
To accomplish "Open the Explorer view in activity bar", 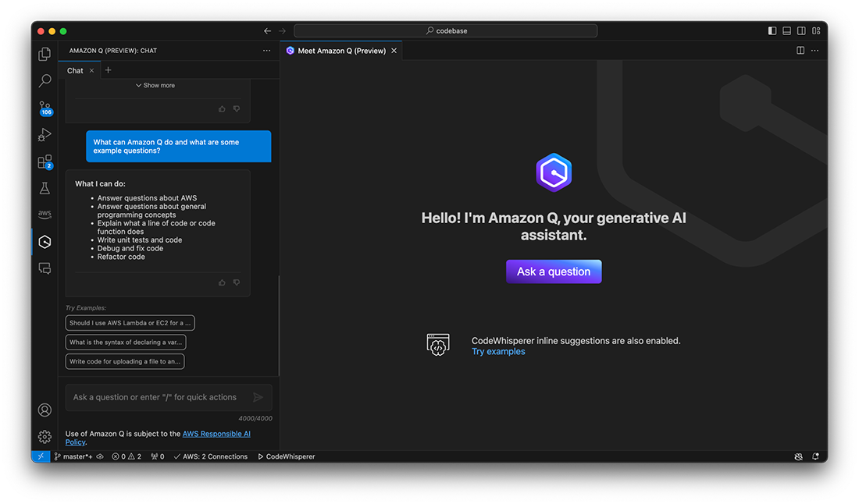I will point(45,54).
